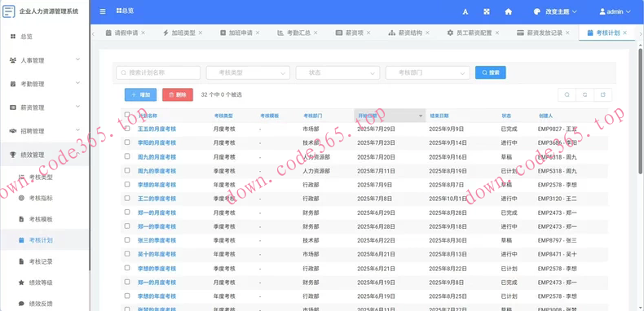Image resolution: width=644 pixels, height=311 pixels.
Task: Open the 考核部门 filter dropdown
Action: click(427, 72)
